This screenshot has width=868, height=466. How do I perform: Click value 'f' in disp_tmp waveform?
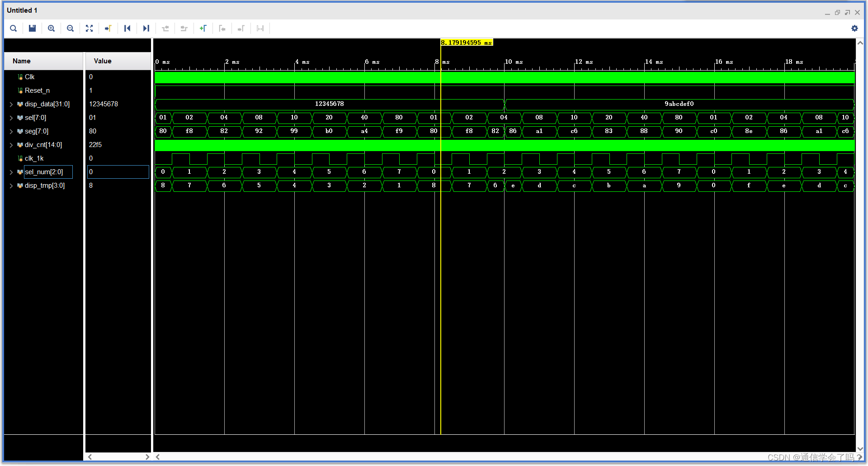click(x=749, y=185)
